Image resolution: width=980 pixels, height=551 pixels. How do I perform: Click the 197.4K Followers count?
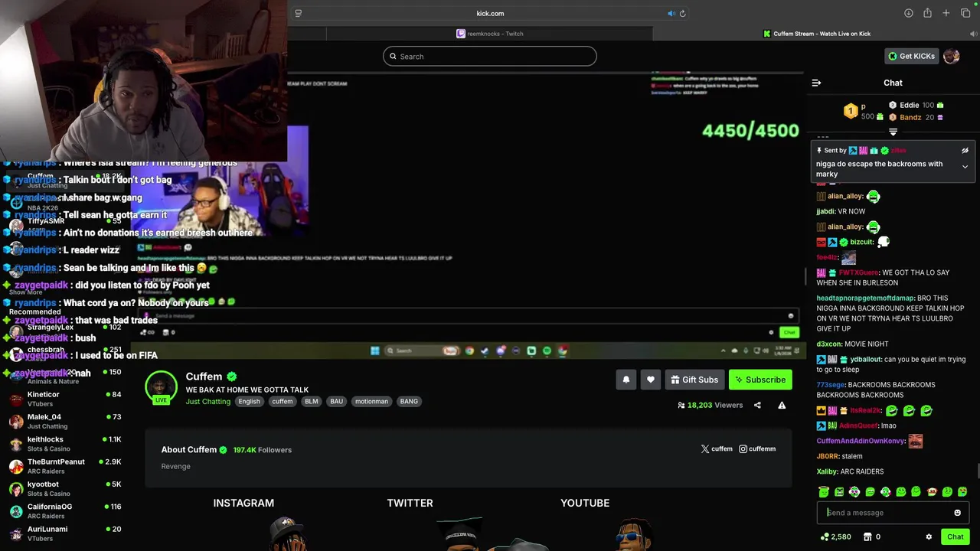tap(263, 450)
